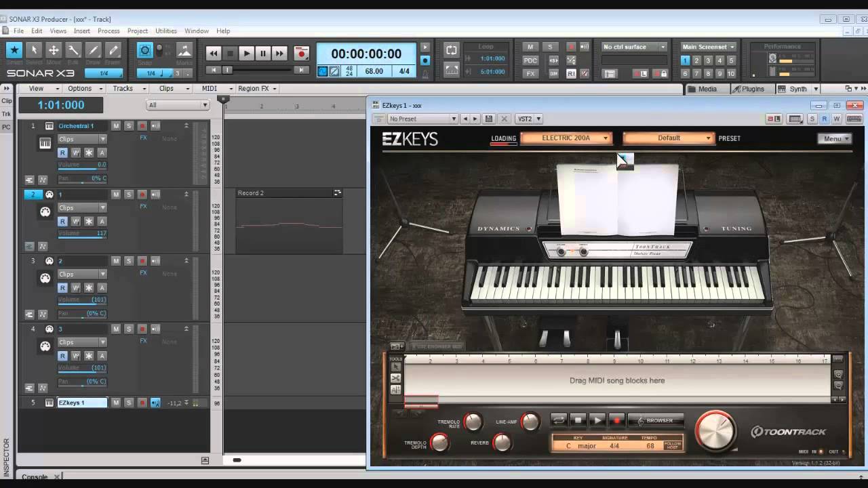Arm record on Orchestral 1 track
This screenshot has width=868, height=488.
142,126
